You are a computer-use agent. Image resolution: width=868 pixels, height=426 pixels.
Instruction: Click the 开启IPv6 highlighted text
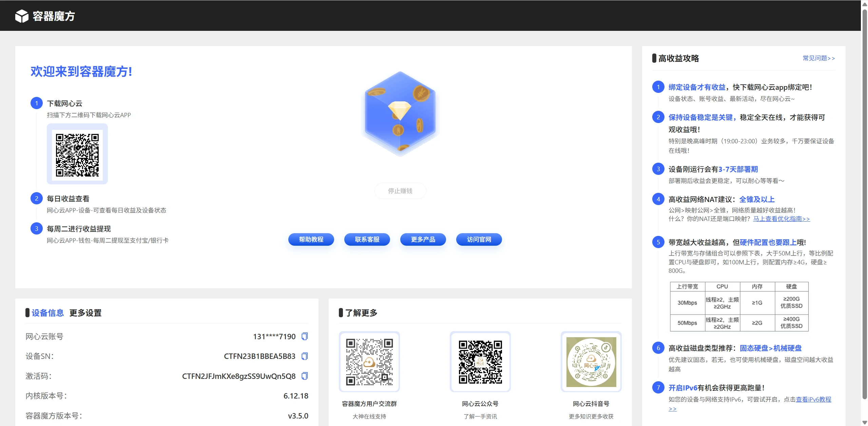pyautogui.click(x=683, y=388)
